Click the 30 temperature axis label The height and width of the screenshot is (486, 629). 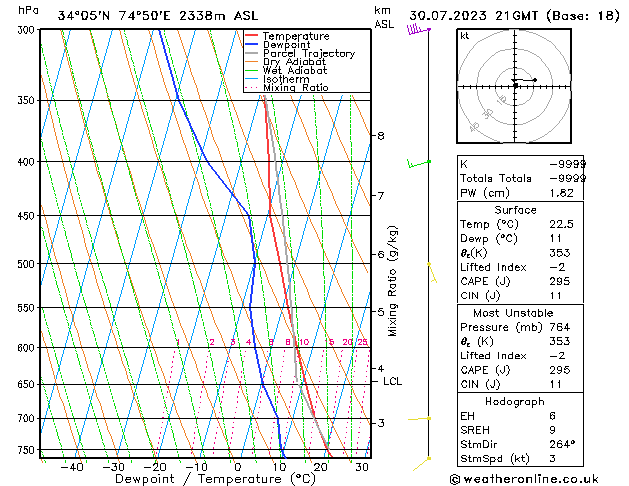[362, 467]
